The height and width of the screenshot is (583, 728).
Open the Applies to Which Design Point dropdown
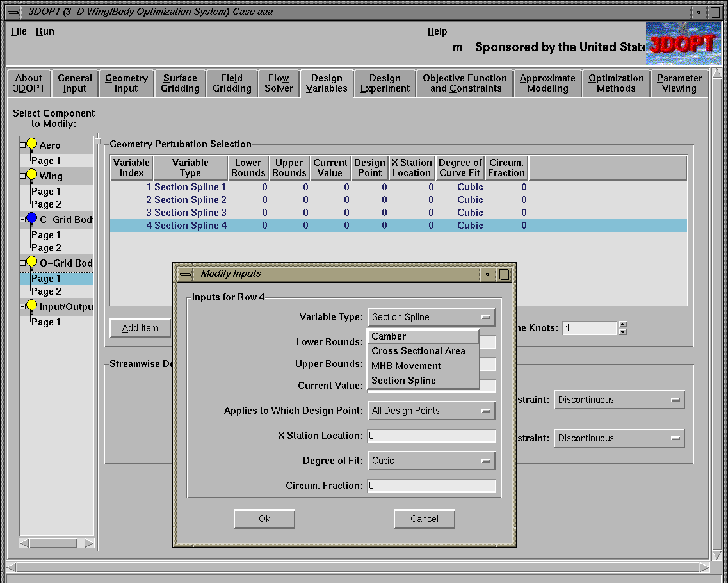[432, 411]
